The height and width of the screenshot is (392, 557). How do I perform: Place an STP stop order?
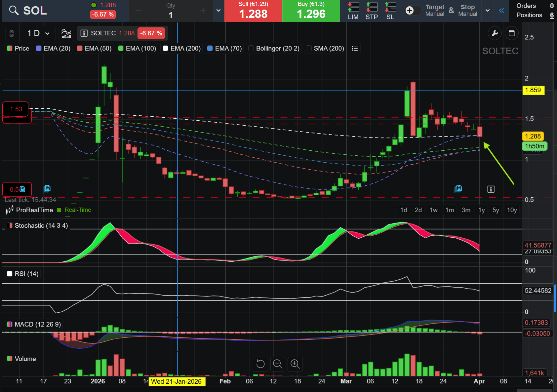[x=372, y=11]
